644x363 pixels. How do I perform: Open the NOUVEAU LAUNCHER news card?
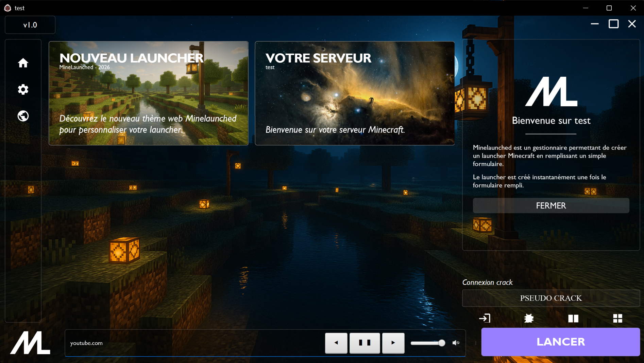click(x=149, y=93)
